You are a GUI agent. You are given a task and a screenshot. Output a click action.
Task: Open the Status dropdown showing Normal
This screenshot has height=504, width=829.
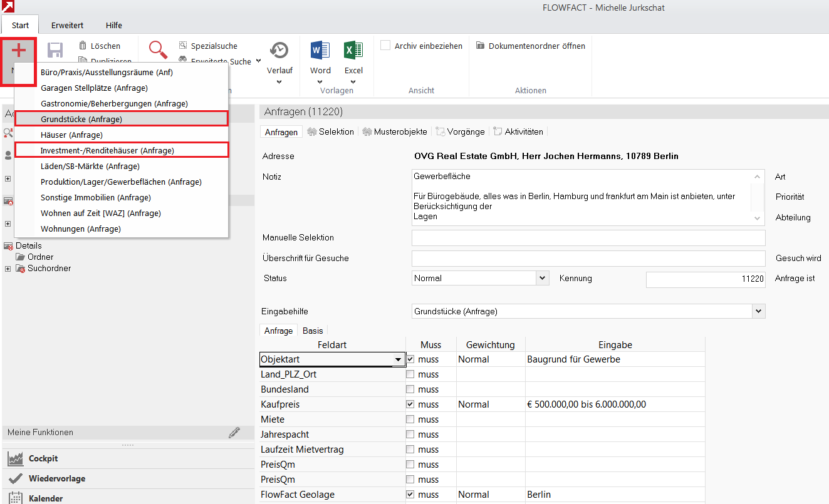(542, 278)
